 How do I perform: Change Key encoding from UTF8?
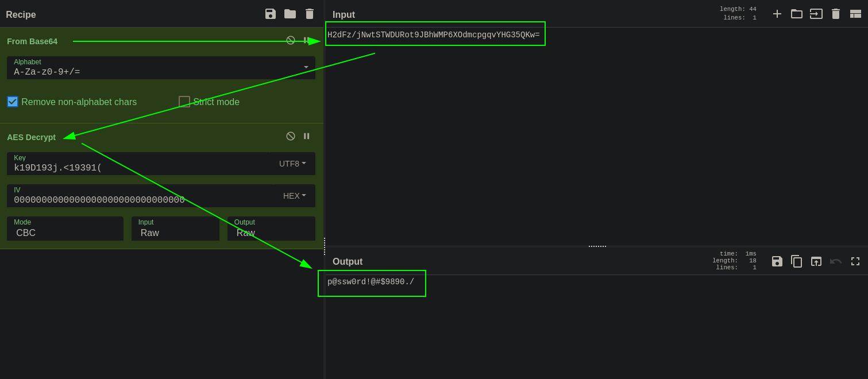tap(292, 164)
